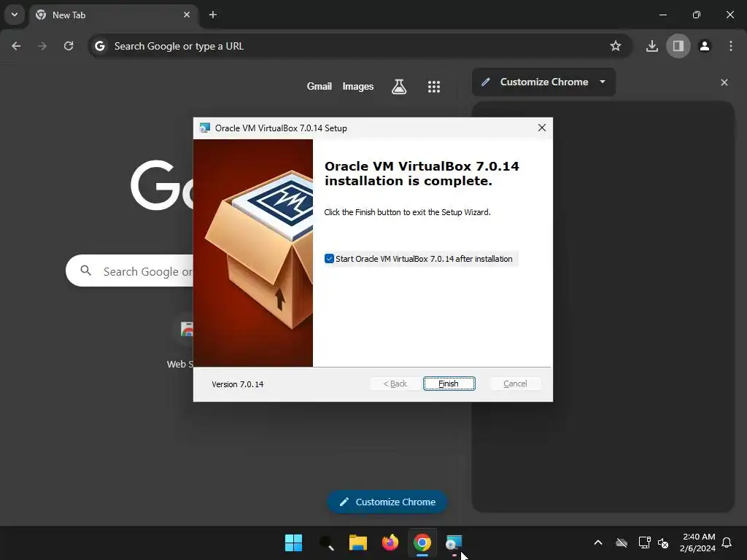This screenshot has width=747, height=560.
Task: Click the Back button in Setup
Action: [x=395, y=384]
